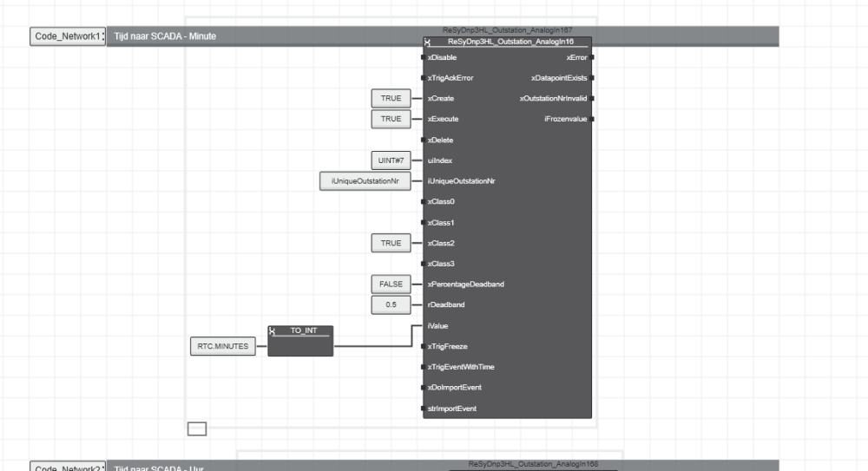Select the UINT#7 uiIndex value box
The width and height of the screenshot is (868, 471).
coord(391,160)
